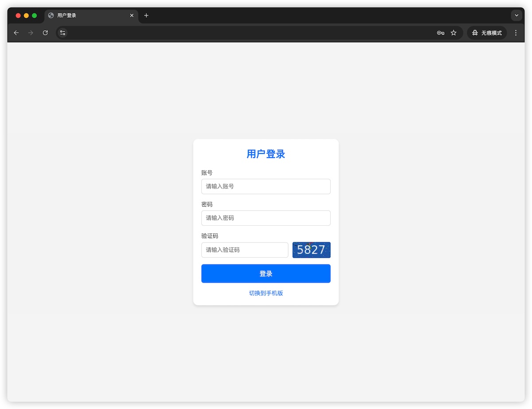Close the 用户登录 tab
Viewport: 532px width, 409px height.
(x=132, y=15)
